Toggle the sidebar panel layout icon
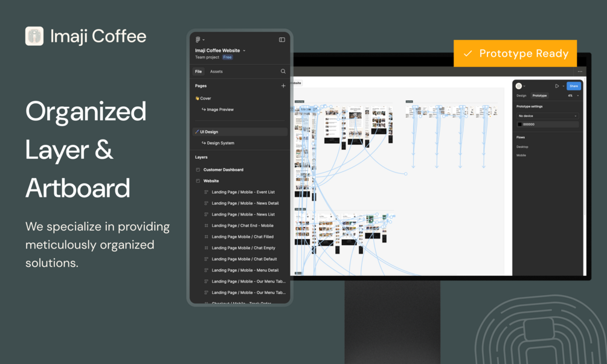 [282, 39]
